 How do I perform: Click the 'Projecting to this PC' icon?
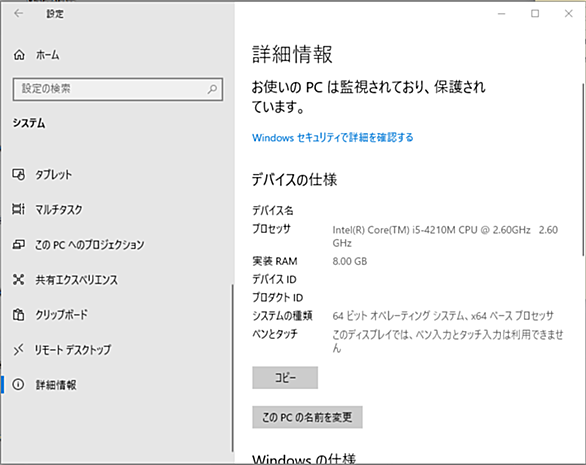tap(18, 244)
